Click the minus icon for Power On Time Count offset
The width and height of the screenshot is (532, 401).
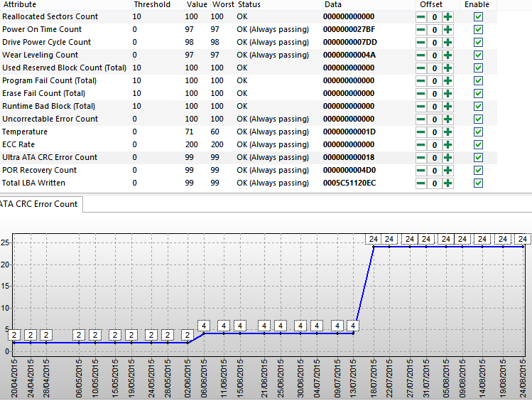(421, 29)
